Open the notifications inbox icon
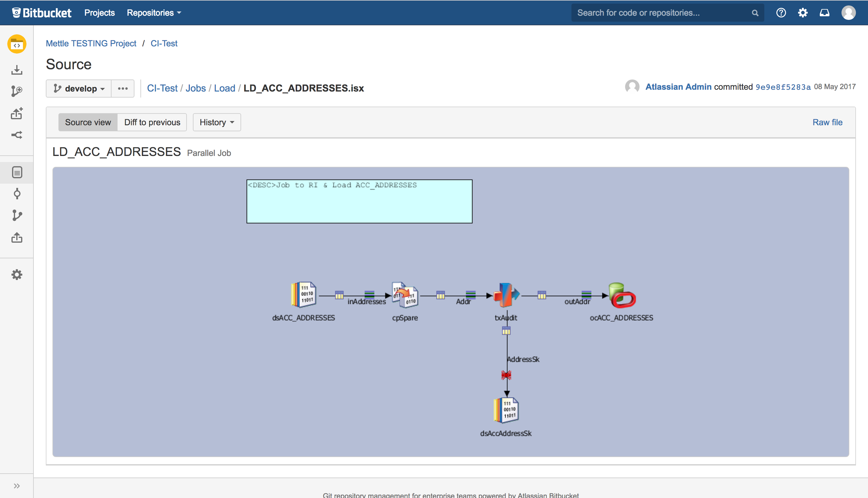868x498 pixels. [x=825, y=13]
